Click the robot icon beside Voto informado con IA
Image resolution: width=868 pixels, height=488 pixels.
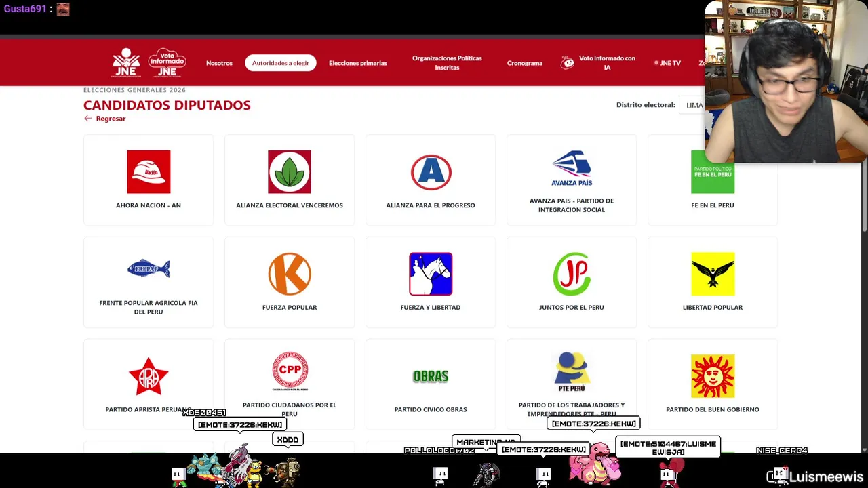tap(568, 63)
